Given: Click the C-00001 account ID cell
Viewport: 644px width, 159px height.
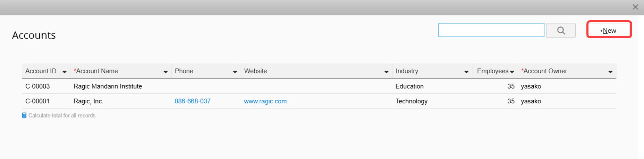Looking at the screenshot, I should pos(37,101).
